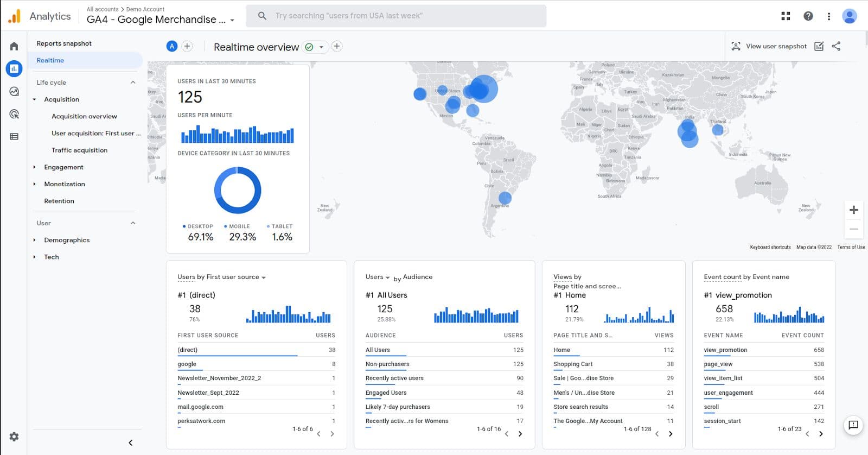Open the Users by First user source dropdown
This screenshot has width=868, height=455.
264,277
